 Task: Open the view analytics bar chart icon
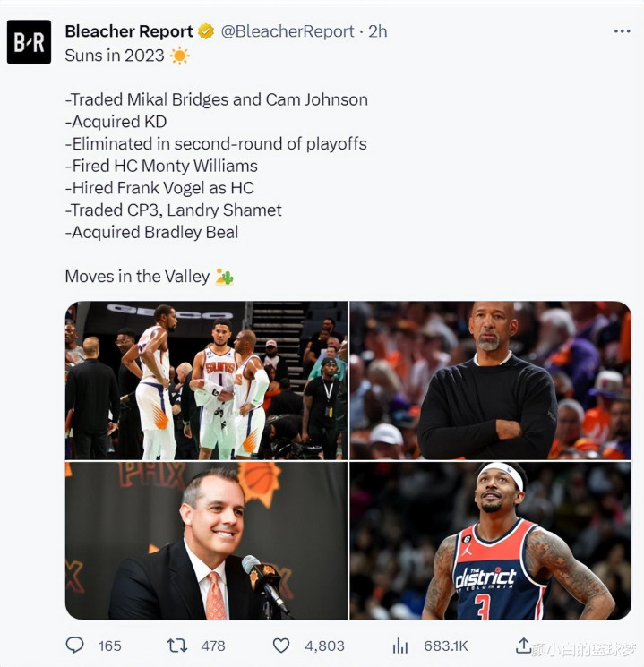click(x=400, y=646)
